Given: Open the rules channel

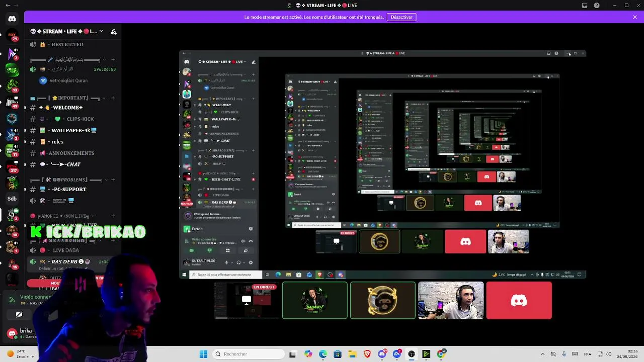Looking at the screenshot, I should click(72, 142).
